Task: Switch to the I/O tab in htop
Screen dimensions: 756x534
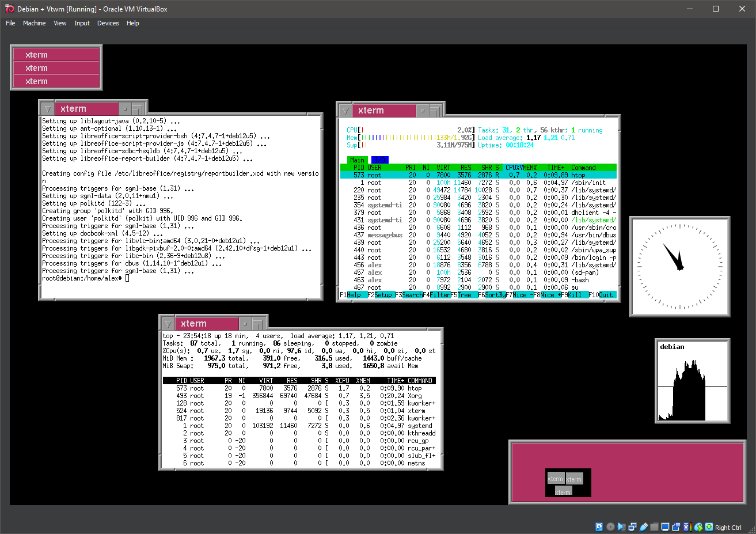Action: 379,160
